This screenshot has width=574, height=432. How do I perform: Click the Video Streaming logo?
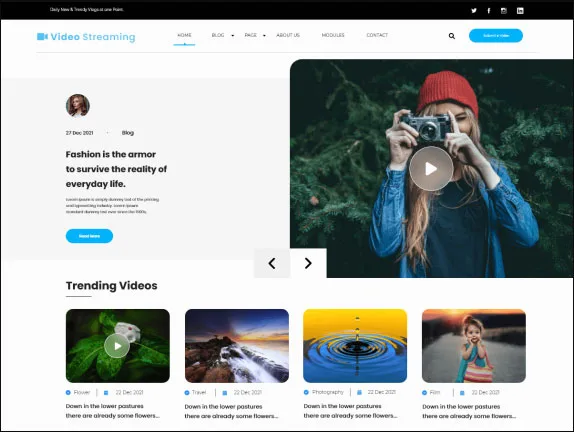(86, 37)
